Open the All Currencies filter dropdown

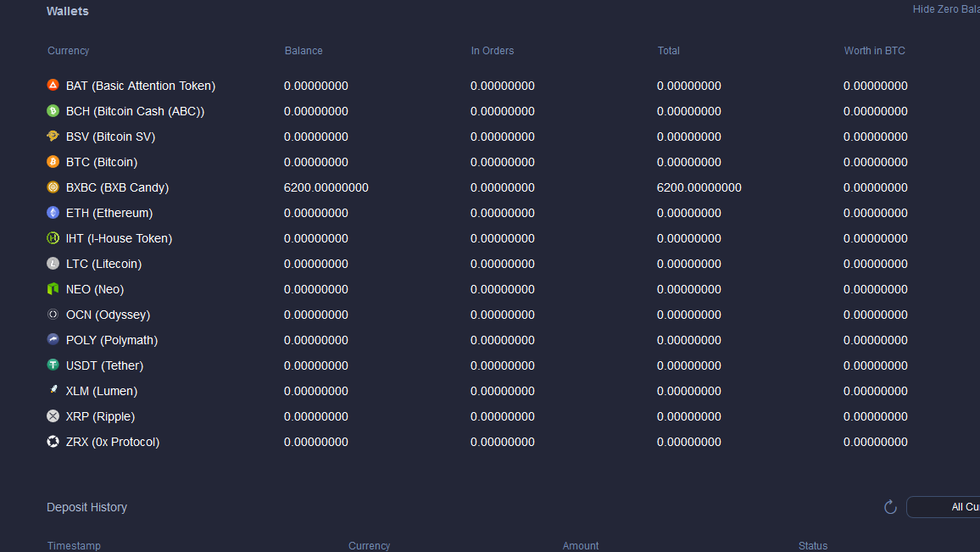944,507
